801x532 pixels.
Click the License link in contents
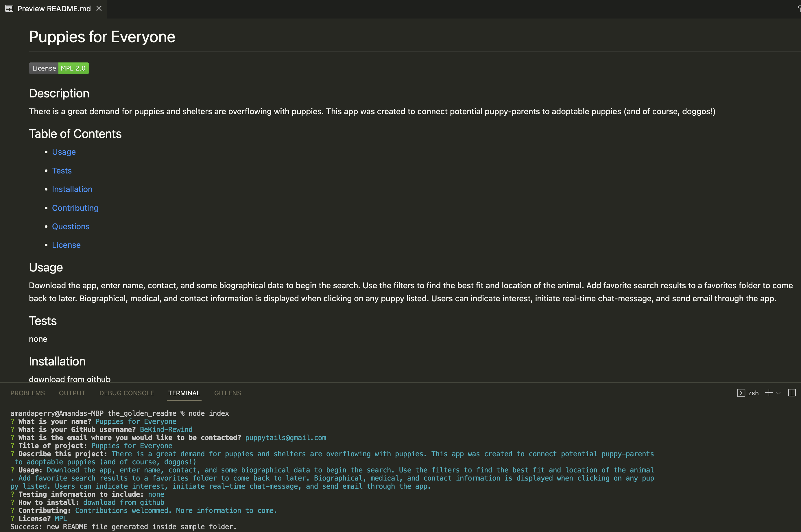[x=66, y=245]
